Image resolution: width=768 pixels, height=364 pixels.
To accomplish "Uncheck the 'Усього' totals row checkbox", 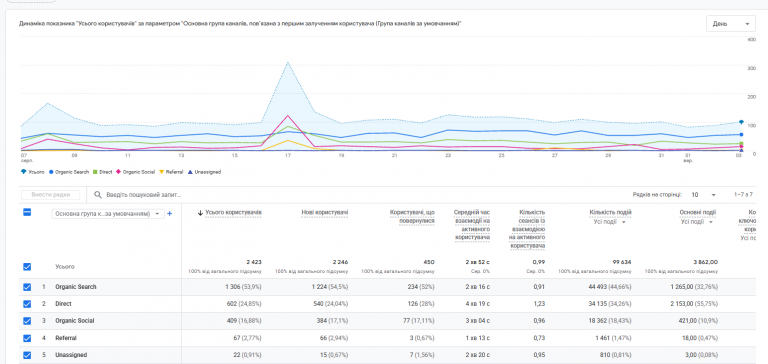I will [x=27, y=267].
